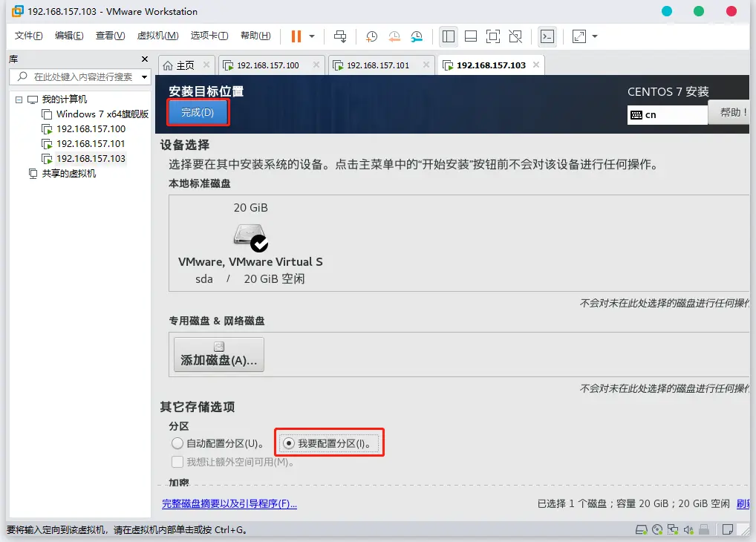Click the 完成(D) done button
Viewport: 756px width, 542px height.
point(198,112)
